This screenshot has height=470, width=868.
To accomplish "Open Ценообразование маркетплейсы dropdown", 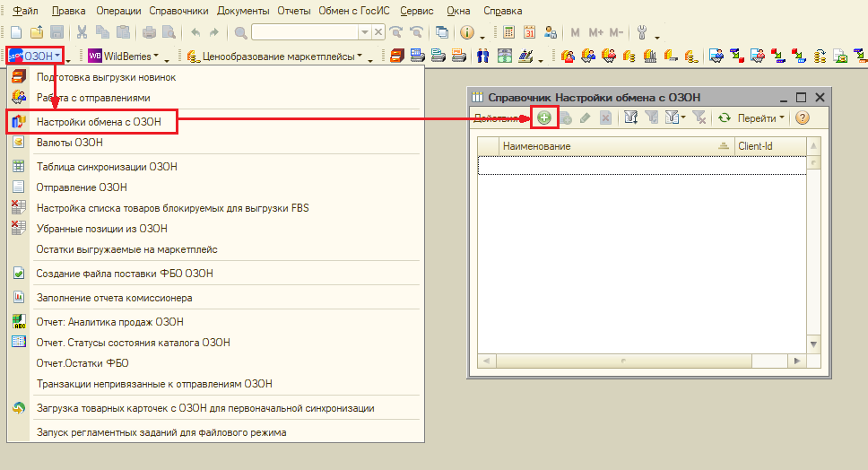I will pyautogui.click(x=274, y=56).
